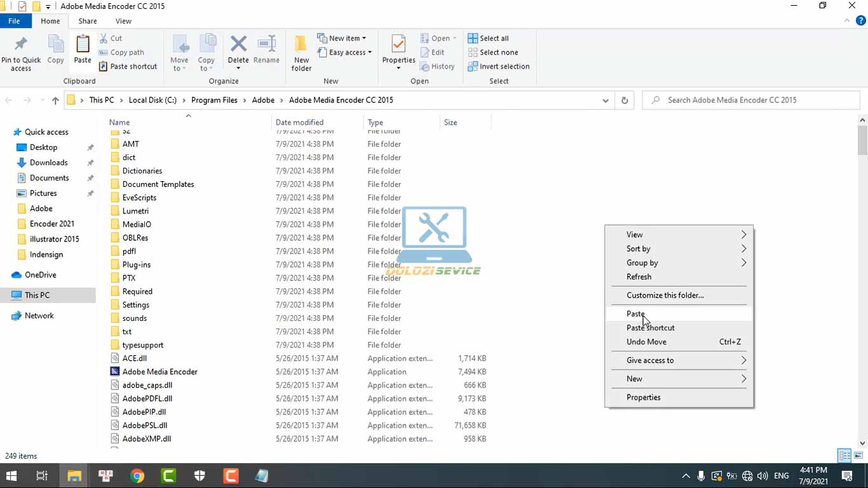Enable details view from the status bar

tap(843, 456)
